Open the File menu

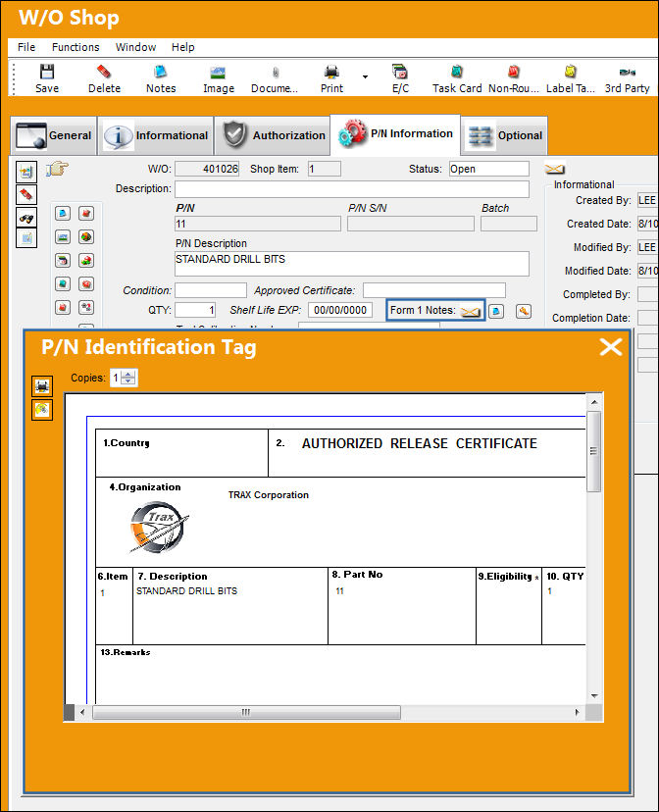pos(26,47)
